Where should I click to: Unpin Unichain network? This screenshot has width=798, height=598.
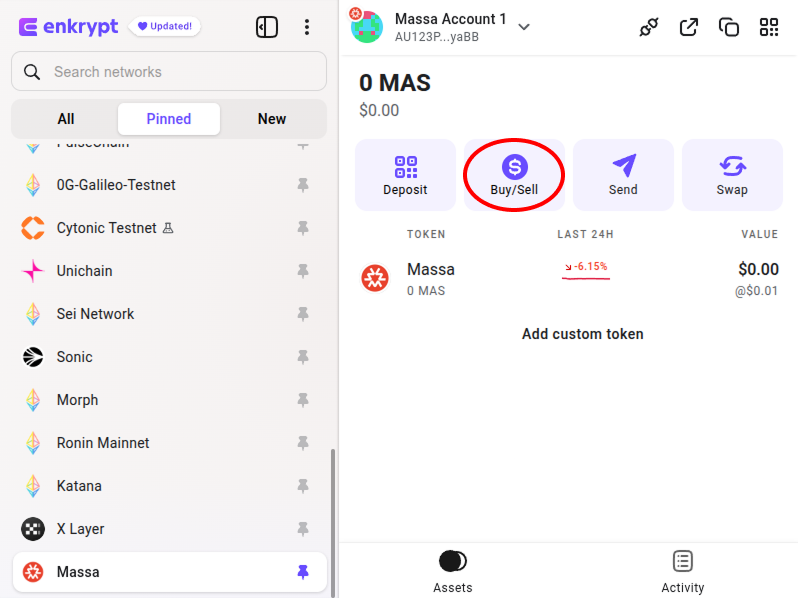303,271
